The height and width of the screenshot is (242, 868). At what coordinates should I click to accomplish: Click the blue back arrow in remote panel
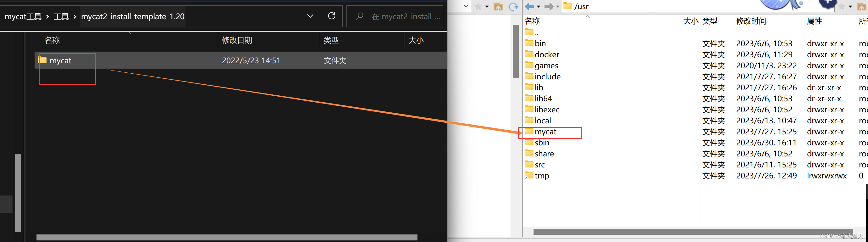tap(530, 6)
